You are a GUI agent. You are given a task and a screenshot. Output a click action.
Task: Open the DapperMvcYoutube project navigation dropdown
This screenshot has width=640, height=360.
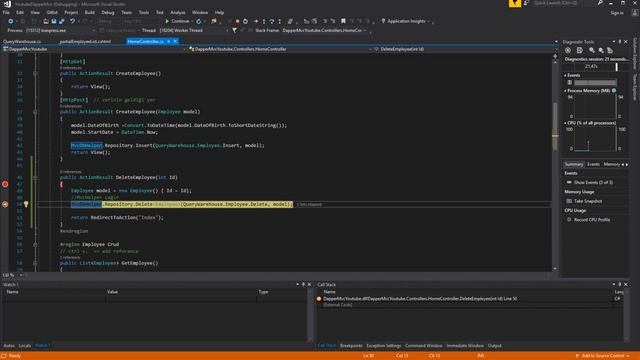coord(184,49)
